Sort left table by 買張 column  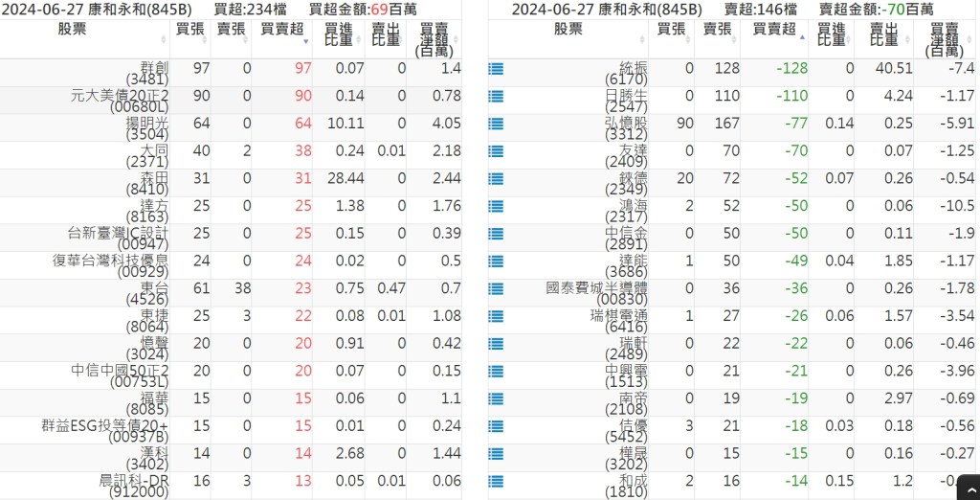[x=189, y=30]
